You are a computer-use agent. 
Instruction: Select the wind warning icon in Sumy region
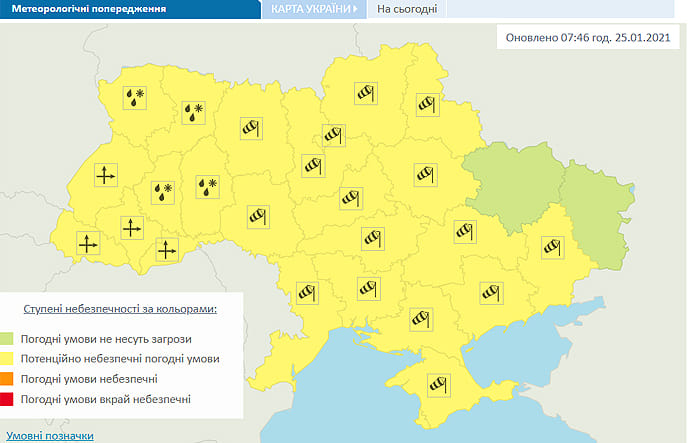point(428,102)
